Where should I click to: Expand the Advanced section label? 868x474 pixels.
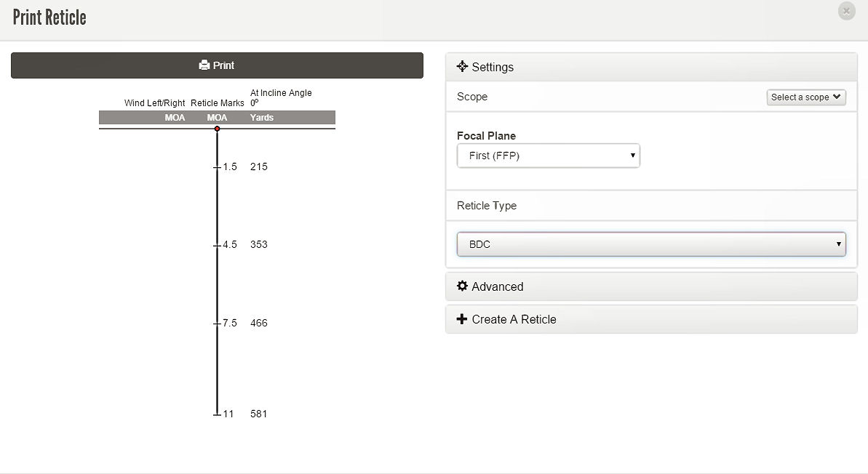pos(498,287)
